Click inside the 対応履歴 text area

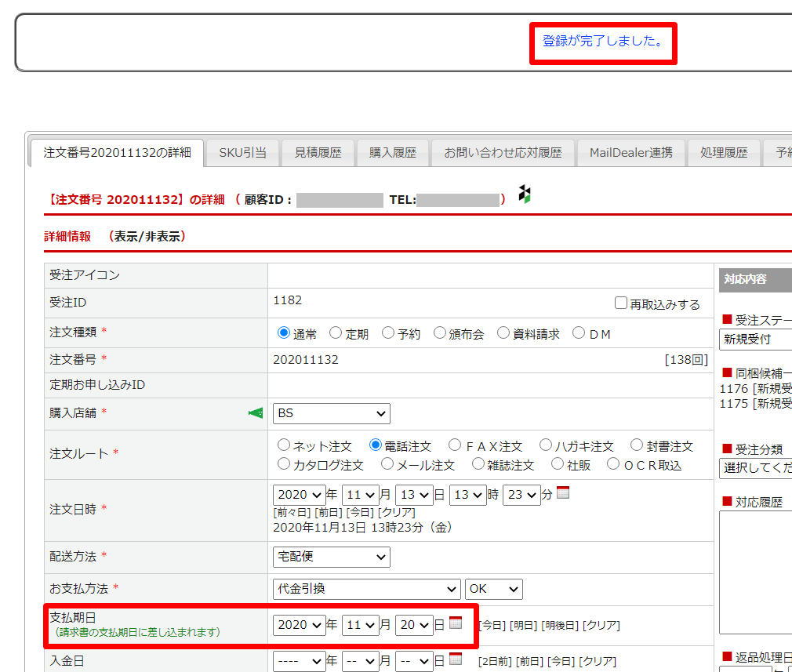(755, 572)
